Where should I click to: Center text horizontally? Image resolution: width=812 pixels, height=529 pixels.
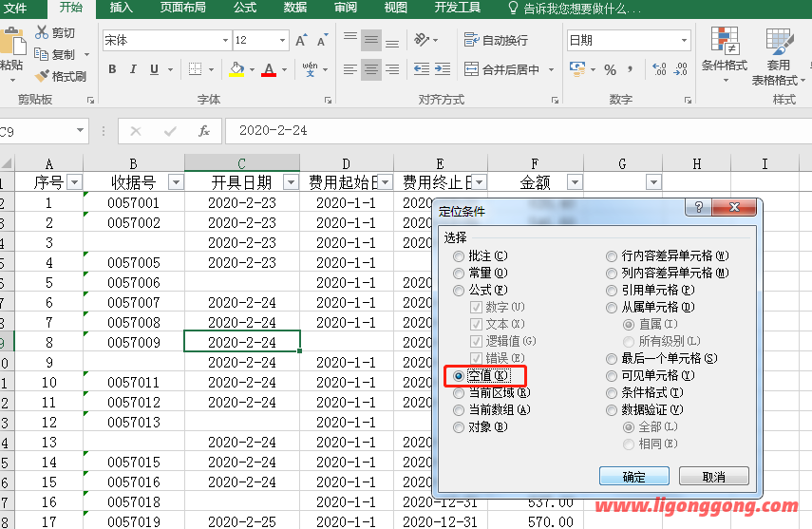pos(370,69)
